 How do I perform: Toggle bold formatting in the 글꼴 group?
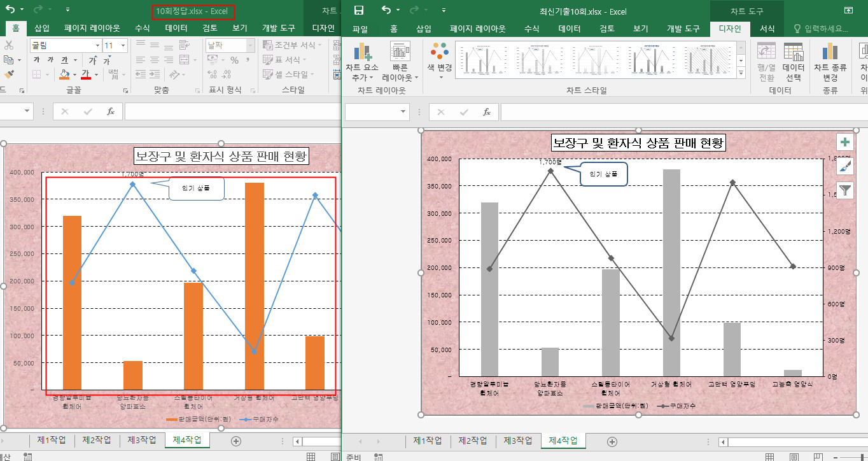(36, 60)
